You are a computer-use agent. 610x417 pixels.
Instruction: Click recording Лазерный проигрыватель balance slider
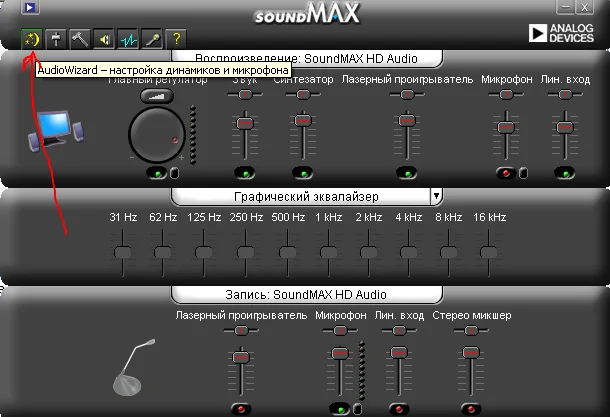click(x=241, y=331)
